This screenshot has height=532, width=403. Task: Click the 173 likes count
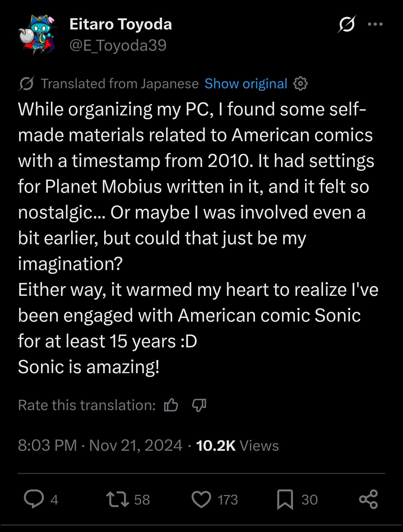(228, 500)
